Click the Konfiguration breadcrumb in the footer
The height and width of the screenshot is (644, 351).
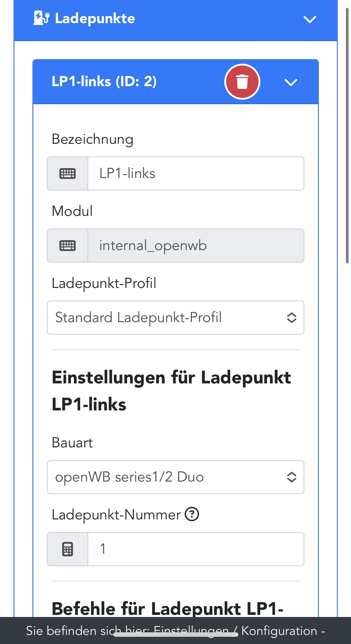(x=279, y=631)
